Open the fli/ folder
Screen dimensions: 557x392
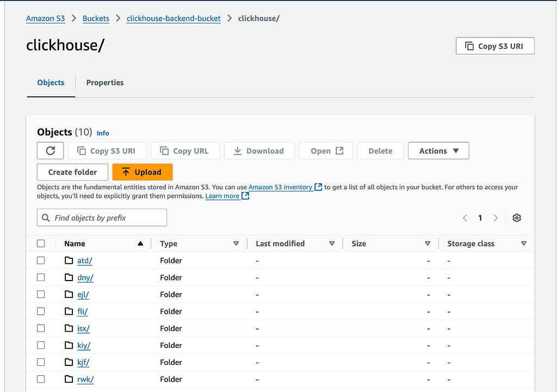[83, 312]
